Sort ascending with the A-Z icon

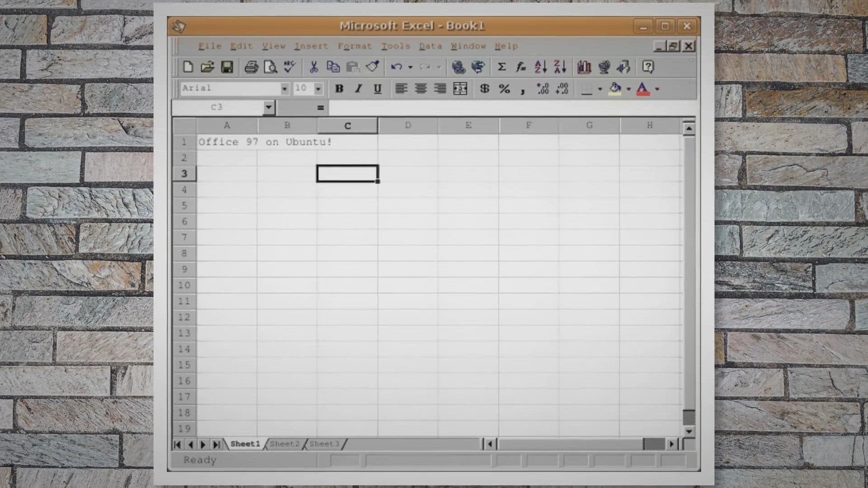point(541,67)
